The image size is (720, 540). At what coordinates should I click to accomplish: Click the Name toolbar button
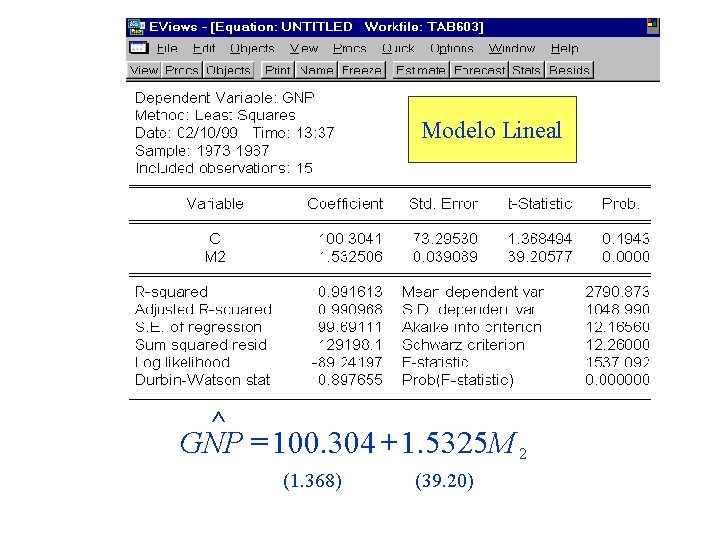[316, 70]
